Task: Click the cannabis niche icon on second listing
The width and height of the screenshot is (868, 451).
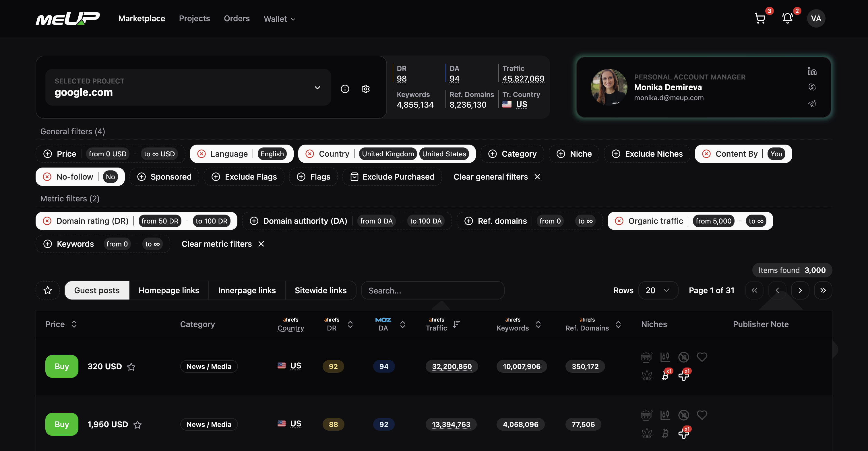Action: click(x=647, y=433)
